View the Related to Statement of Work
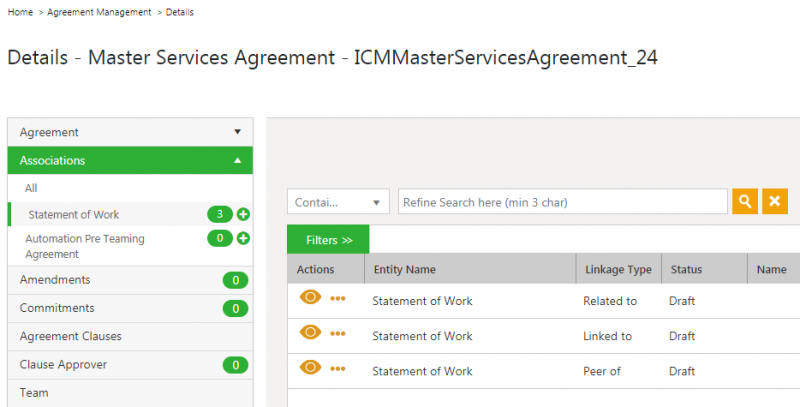Viewport: 800px width, 407px height. pyautogui.click(x=310, y=297)
